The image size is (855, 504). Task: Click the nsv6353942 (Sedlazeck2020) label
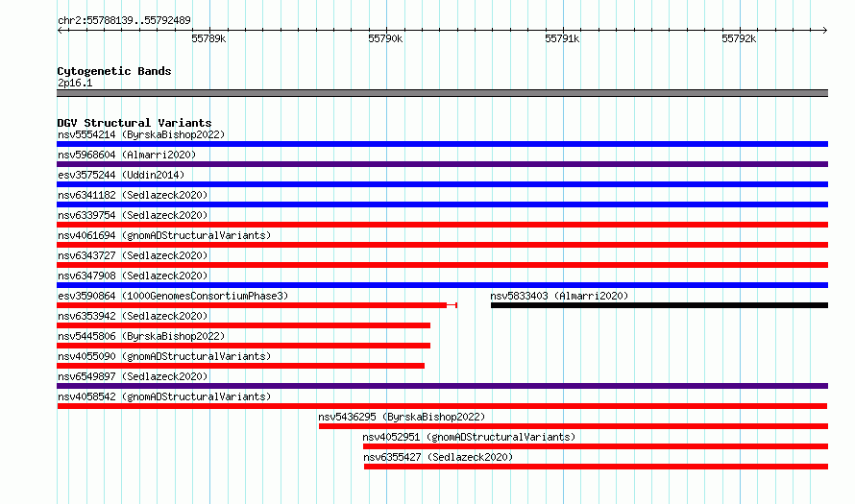133,316
